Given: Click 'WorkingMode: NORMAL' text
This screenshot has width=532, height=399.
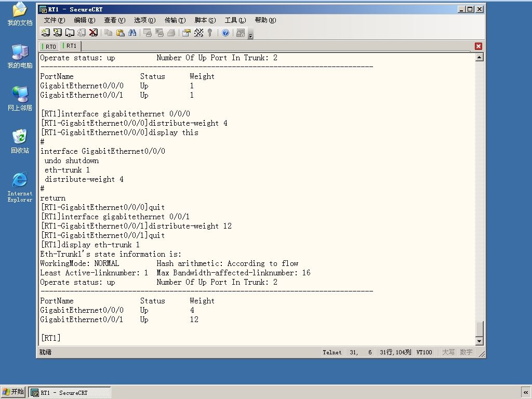Looking at the screenshot, I should pyautogui.click(x=79, y=263).
